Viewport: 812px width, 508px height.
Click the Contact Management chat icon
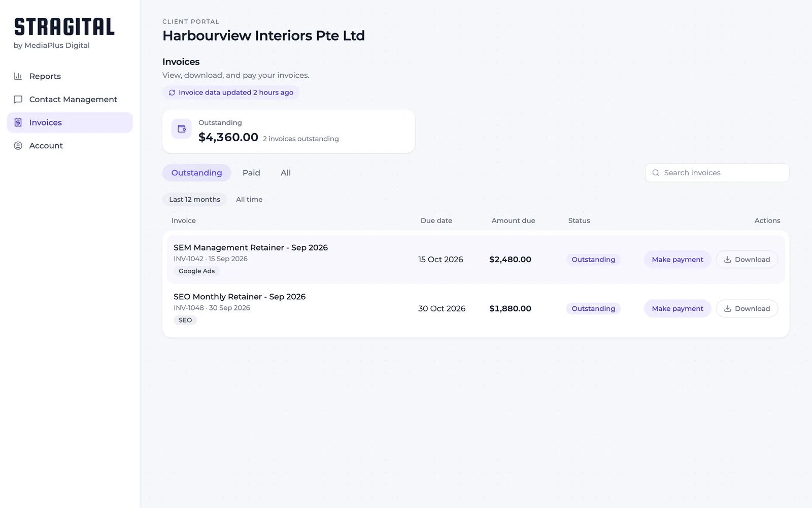[x=18, y=100]
